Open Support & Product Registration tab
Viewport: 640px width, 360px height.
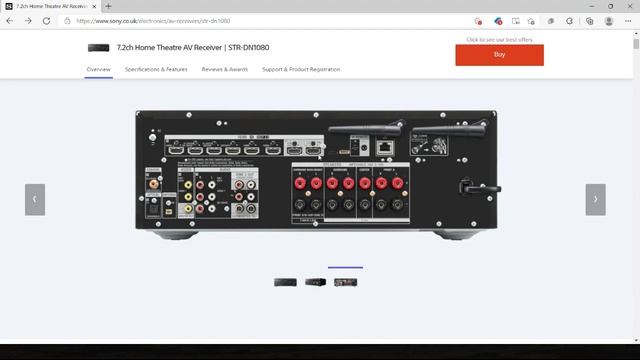[x=301, y=69]
